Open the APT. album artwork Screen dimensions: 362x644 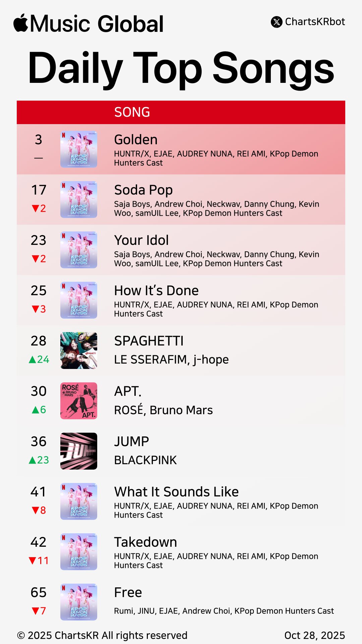(79, 401)
